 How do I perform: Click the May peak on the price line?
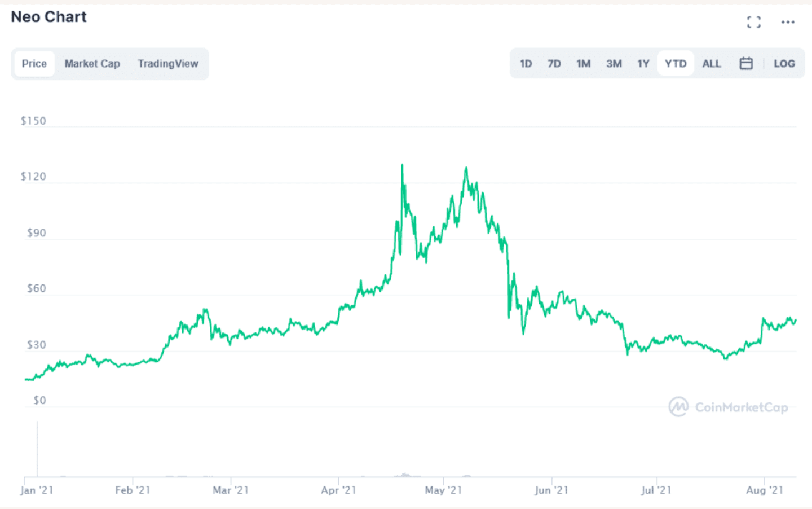tap(466, 168)
